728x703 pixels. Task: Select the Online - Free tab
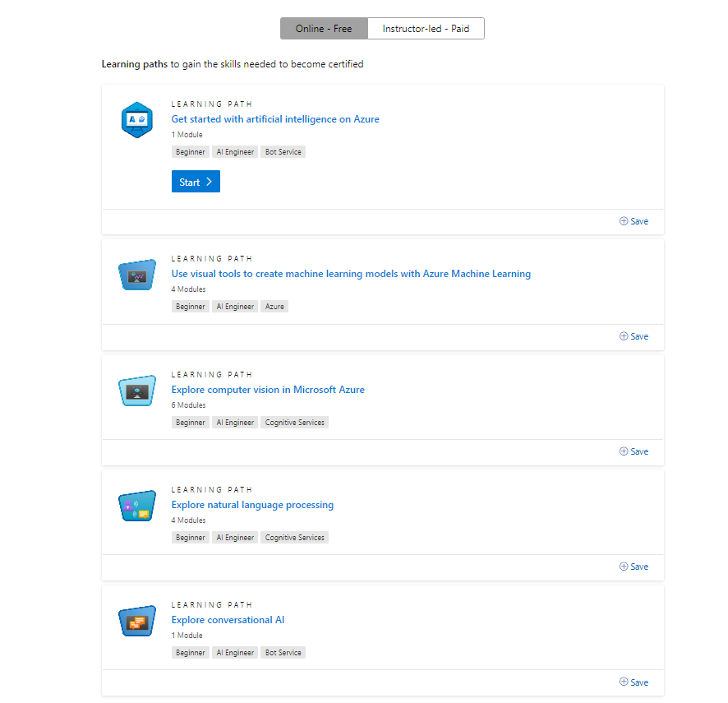324,28
